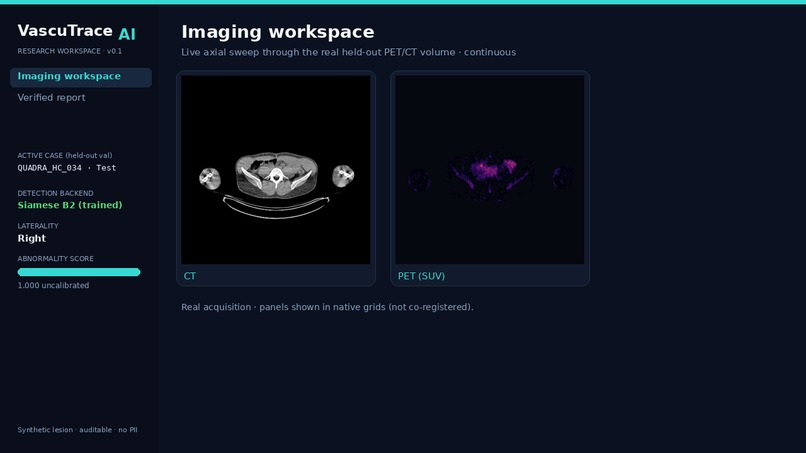806x453 pixels.
Task: Click the Siamese B2 (trained) backend text
Action: (70, 205)
